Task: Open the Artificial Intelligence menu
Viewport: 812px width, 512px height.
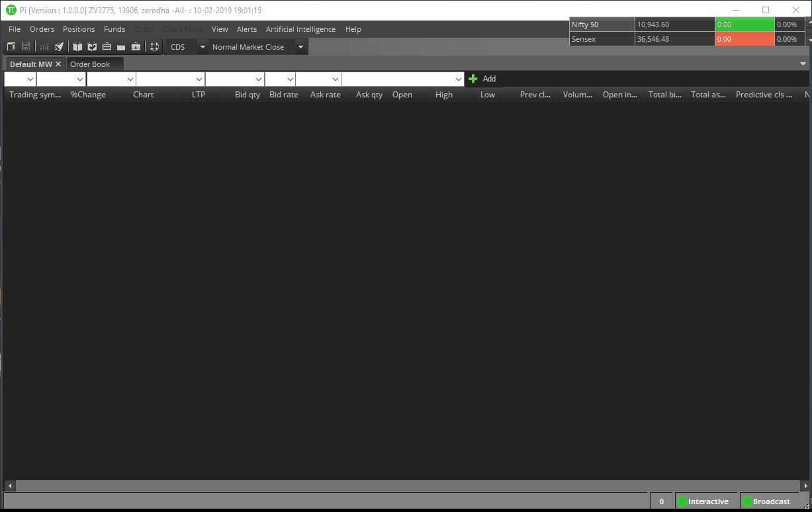Action: (x=300, y=29)
